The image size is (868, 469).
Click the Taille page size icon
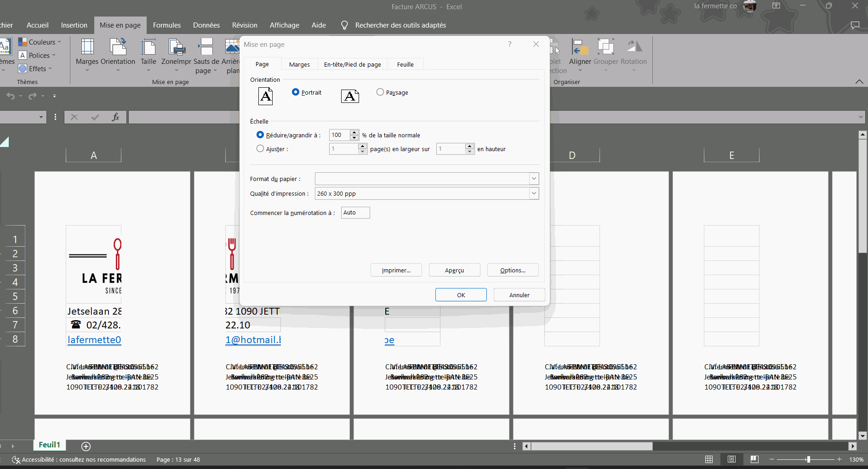point(148,48)
